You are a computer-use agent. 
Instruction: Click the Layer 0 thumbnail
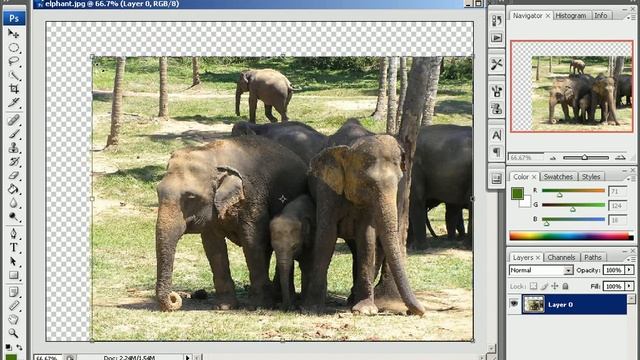[533, 304]
